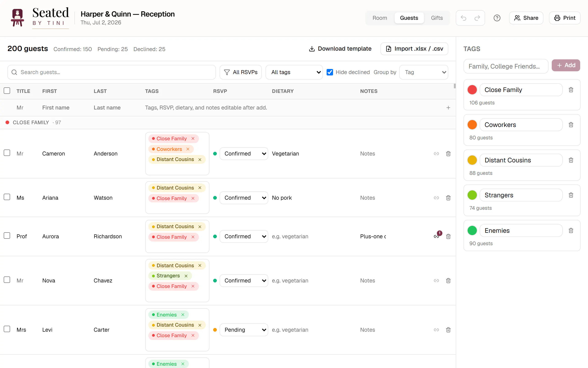Screen dimensions: 588x368
Task: Delete the Strangers tag via trash icon
Action: 571,195
